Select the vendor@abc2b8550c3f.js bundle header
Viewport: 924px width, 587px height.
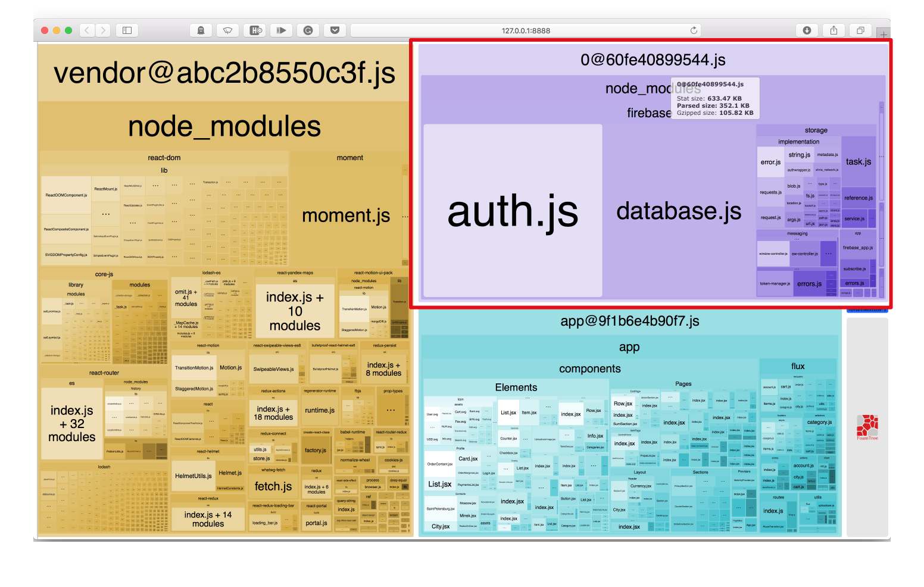click(224, 73)
